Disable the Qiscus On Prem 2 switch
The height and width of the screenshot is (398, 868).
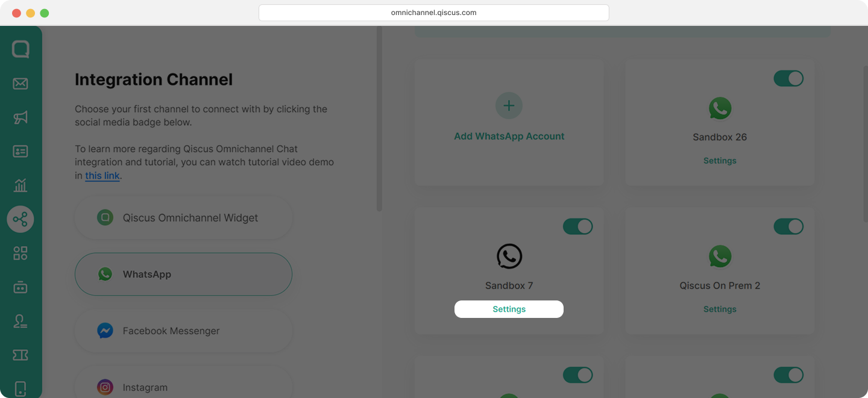coord(788,226)
